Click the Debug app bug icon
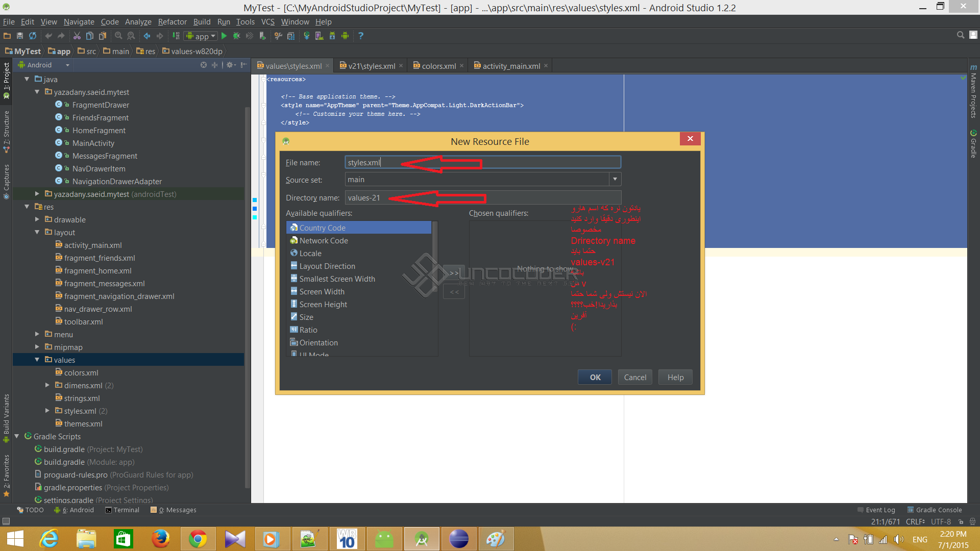 tap(237, 36)
